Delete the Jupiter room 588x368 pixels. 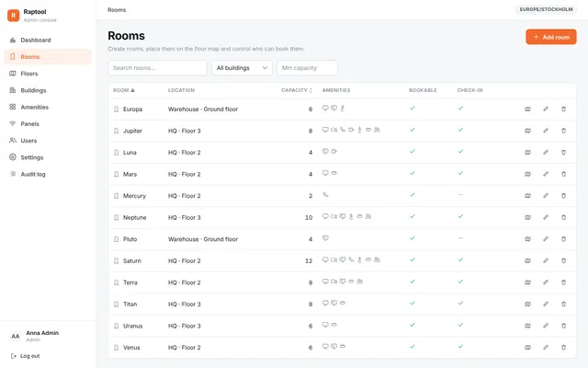(563, 131)
